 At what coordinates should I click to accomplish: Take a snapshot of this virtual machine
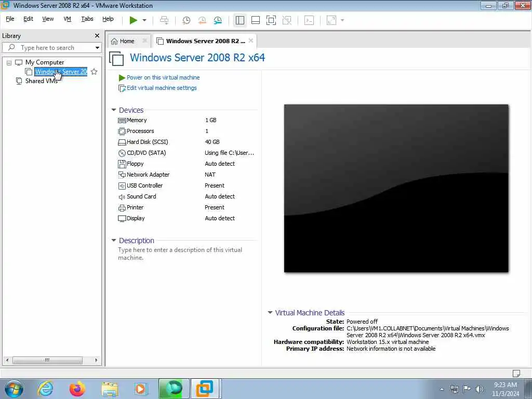187,20
